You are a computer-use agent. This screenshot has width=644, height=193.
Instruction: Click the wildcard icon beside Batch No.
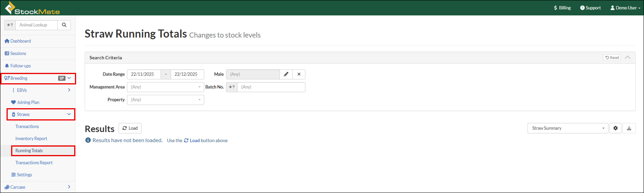[231, 87]
